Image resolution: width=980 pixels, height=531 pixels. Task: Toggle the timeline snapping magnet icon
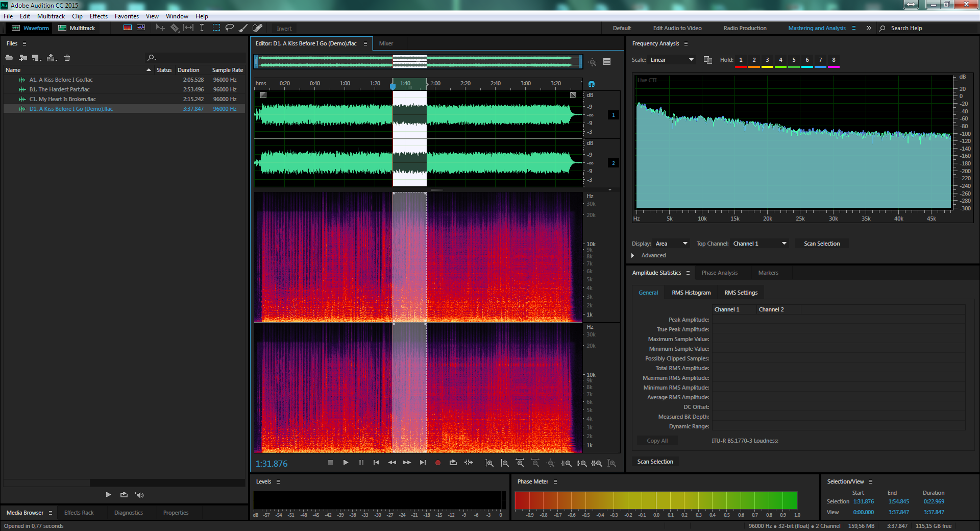click(592, 84)
